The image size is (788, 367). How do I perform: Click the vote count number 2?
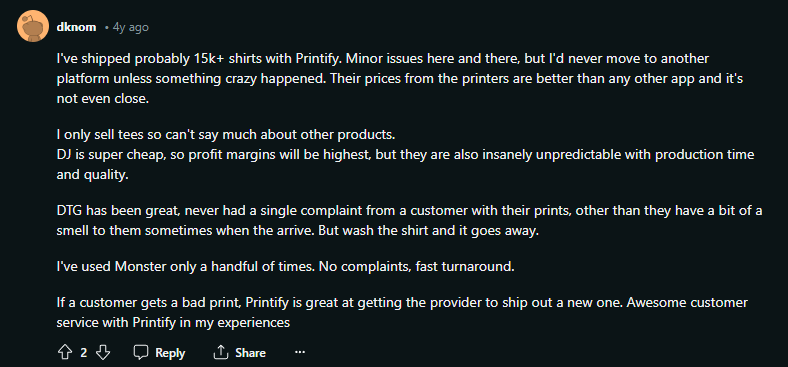point(84,353)
